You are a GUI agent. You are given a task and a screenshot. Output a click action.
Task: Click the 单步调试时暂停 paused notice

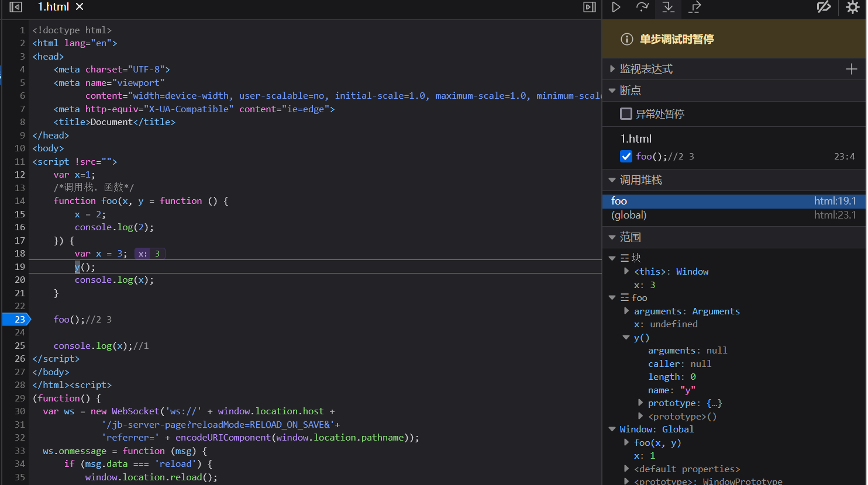click(677, 39)
